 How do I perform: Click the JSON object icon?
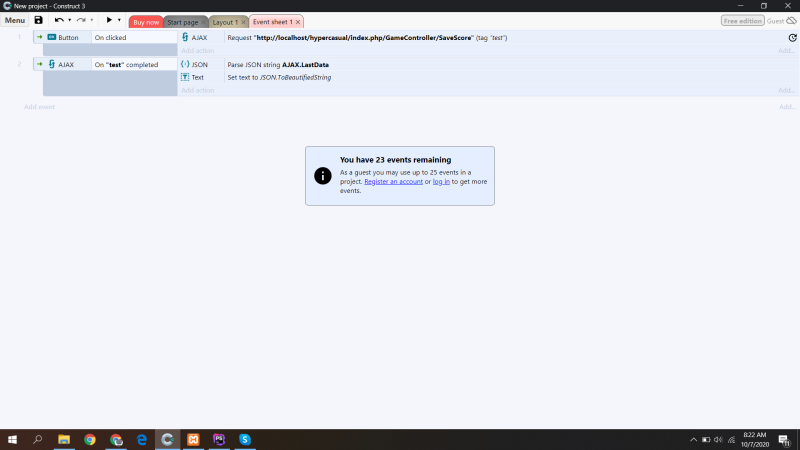(185, 64)
